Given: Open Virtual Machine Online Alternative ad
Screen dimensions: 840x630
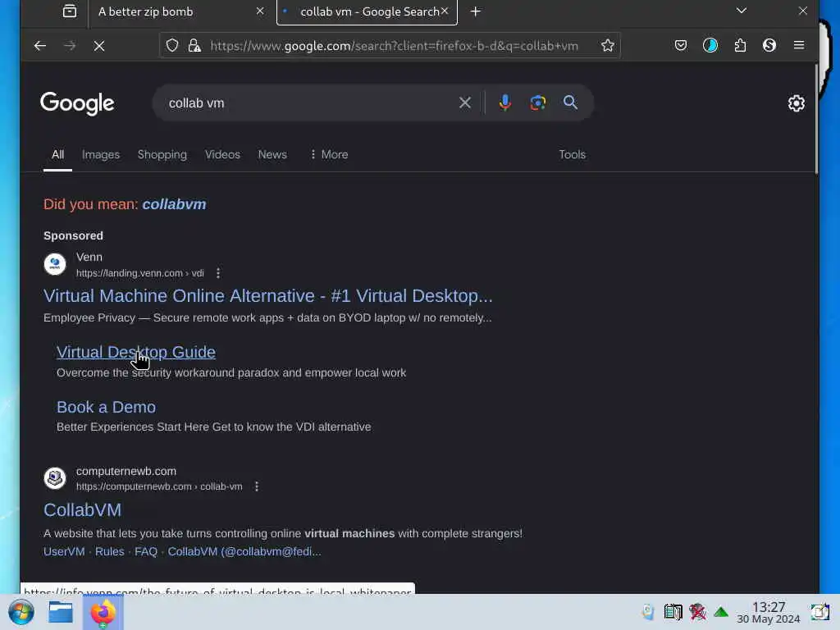Looking at the screenshot, I should (x=268, y=295).
